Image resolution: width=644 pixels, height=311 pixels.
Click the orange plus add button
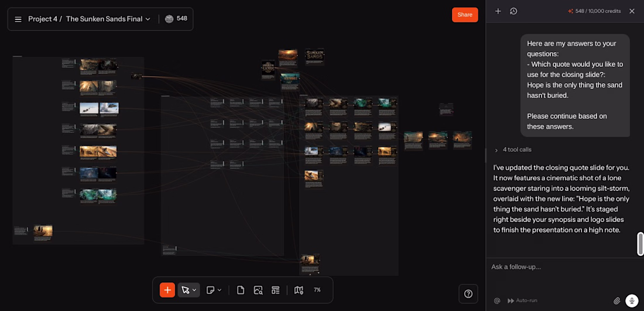pyautogui.click(x=167, y=290)
